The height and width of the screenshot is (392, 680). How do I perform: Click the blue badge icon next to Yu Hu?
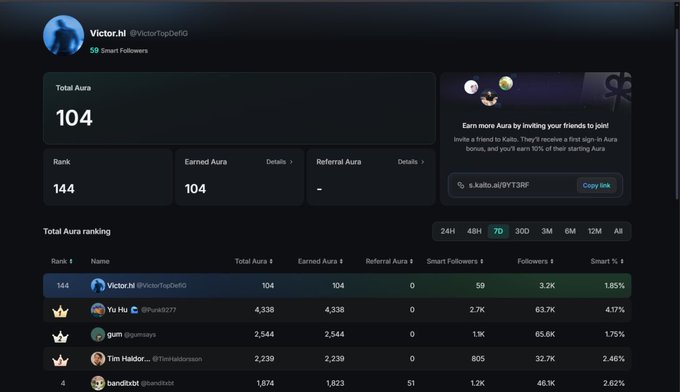pyautogui.click(x=134, y=310)
